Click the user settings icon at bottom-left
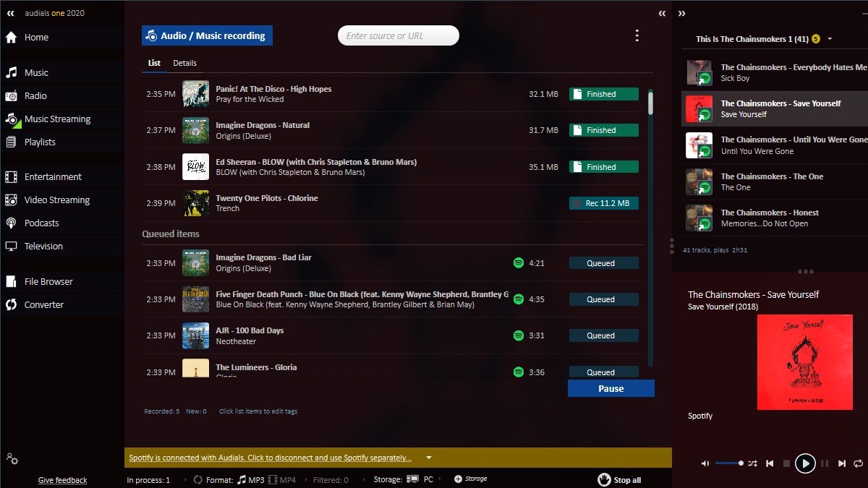 (x=12, y=459)
